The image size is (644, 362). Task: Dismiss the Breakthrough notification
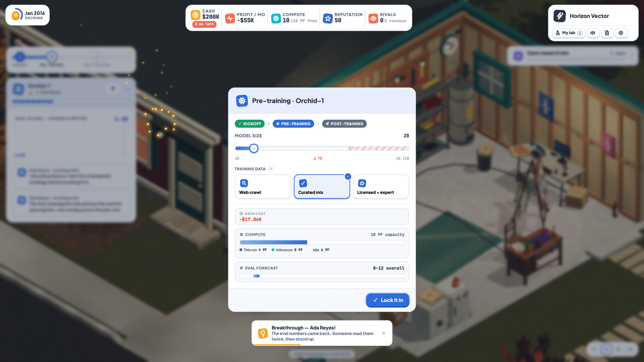tap(383, 333)
